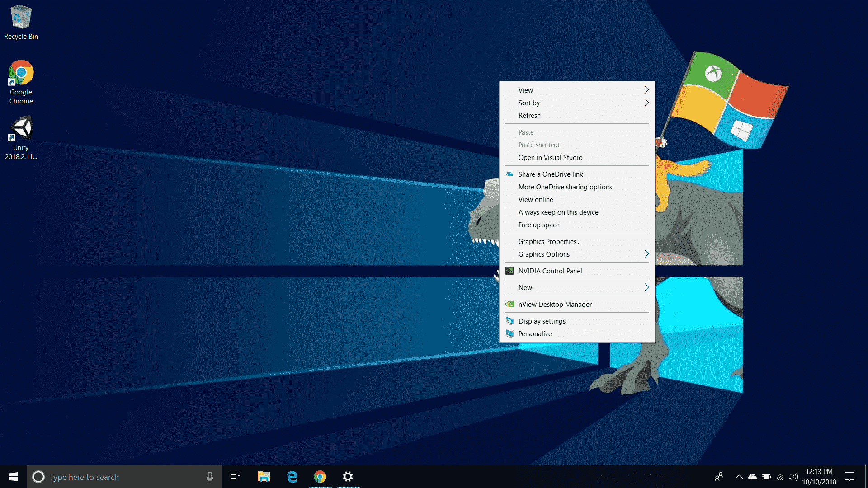Open the Wi-Fi network tray icon
868x488 pixels.
tap(780, 477)
